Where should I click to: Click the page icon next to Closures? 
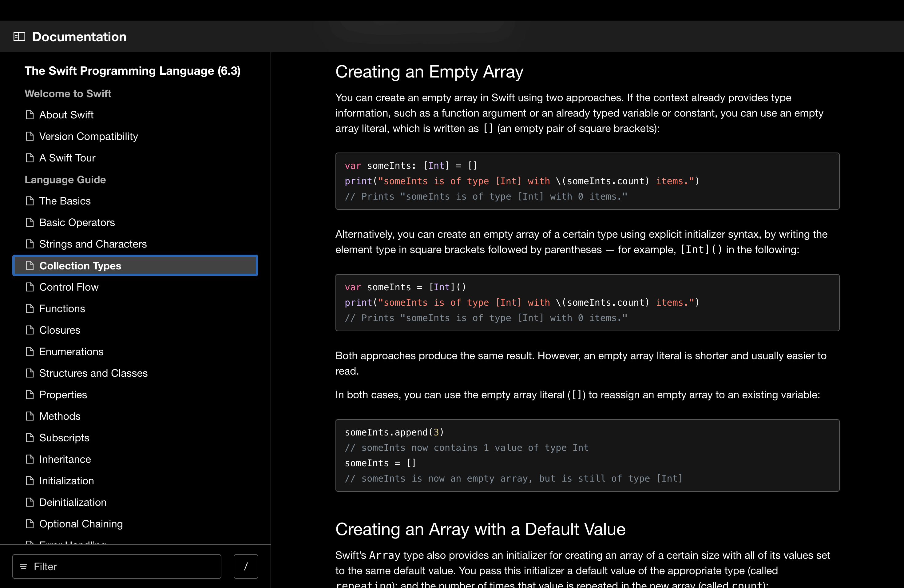click(30, 330)
